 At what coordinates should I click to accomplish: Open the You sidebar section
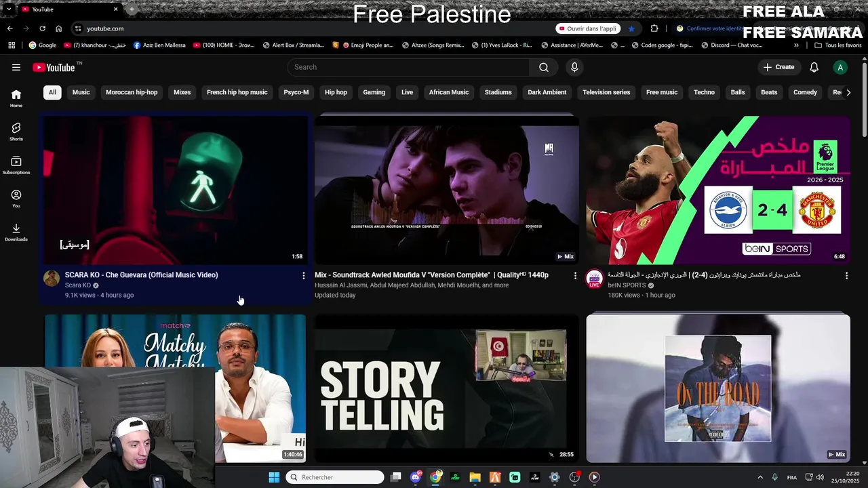click(x=16, y=198)
